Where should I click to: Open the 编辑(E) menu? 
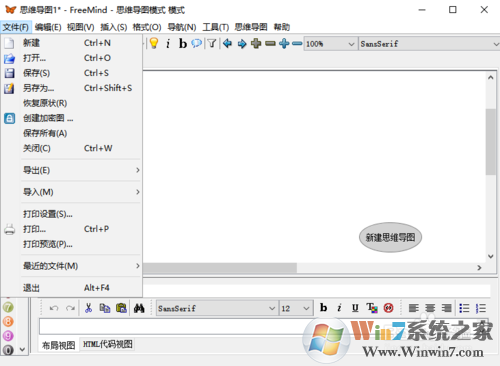[48, 27]
